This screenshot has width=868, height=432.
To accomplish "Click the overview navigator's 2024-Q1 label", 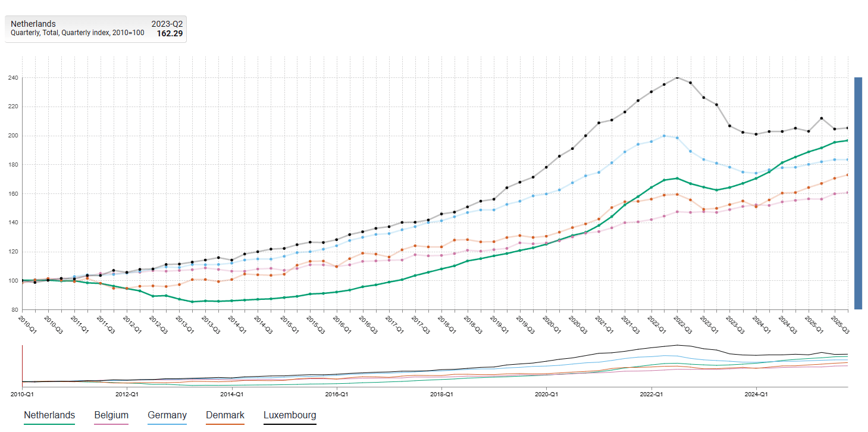I will 756,394.
